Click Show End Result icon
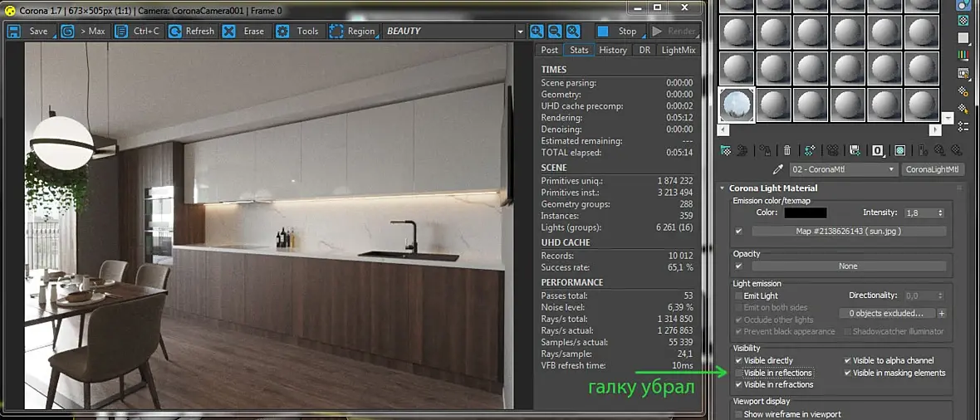980x420 pixels. point(923,150)
